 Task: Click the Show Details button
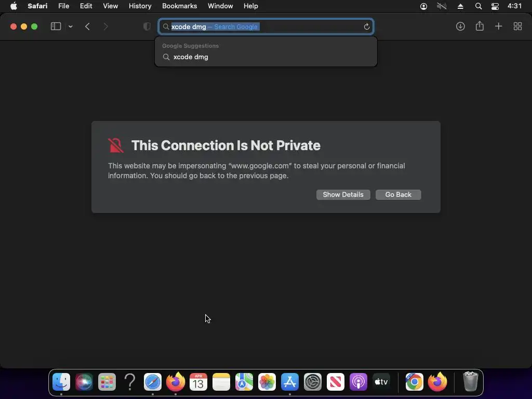pos(343,195)
